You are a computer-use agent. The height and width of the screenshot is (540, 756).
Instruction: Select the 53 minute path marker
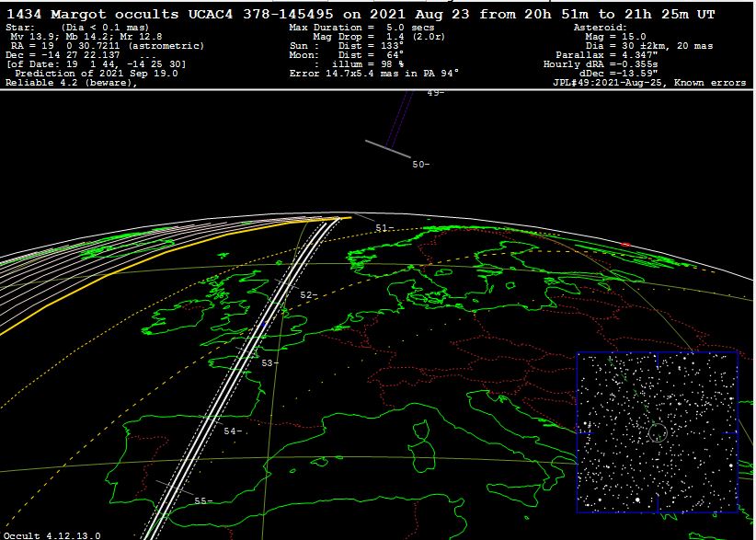click(269, 363)
